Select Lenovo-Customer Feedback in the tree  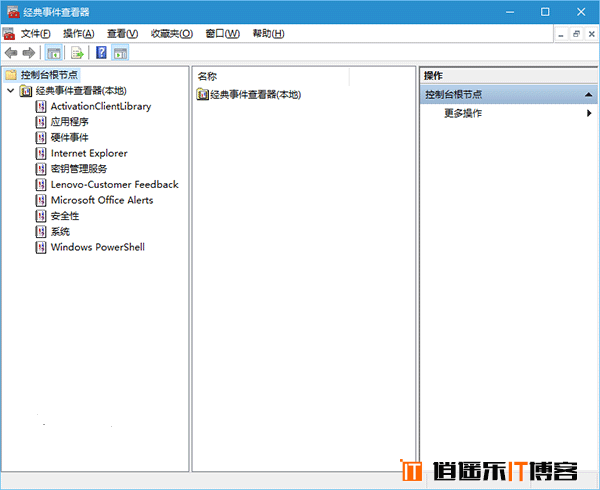point(115,185)
